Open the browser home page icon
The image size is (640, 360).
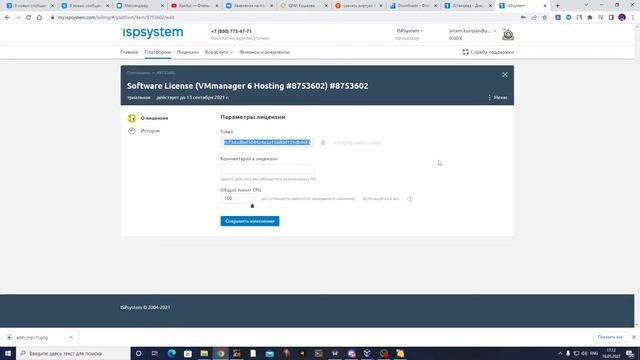click(39, 18)
